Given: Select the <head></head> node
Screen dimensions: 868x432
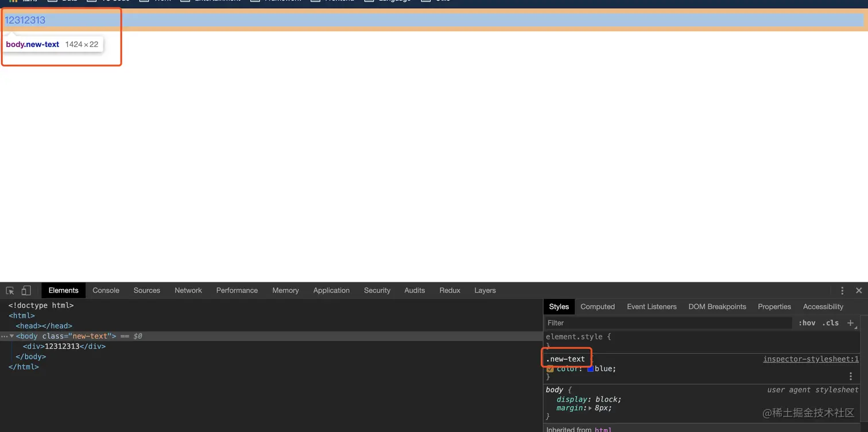Looking at the screenshot, I should pyautogui.click(x=44, y=326).
